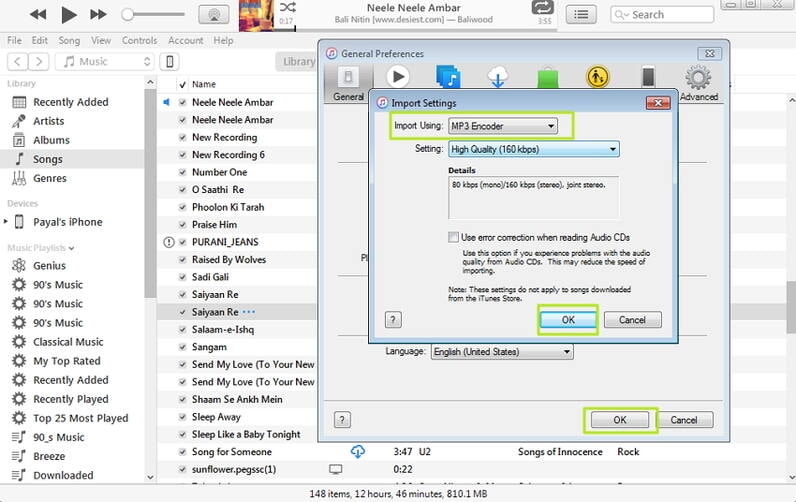Go back with the left arrow

18,62
